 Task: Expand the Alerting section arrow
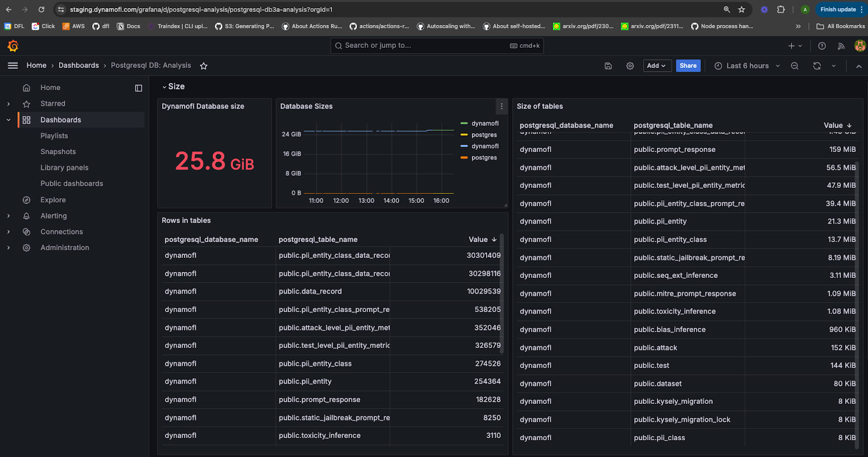pos(8,216)
